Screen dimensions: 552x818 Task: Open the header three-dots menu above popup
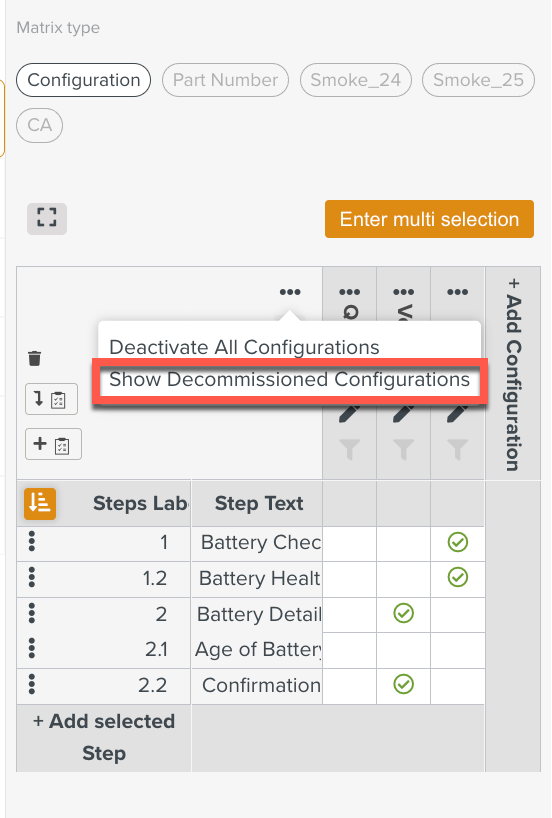[290, 292]
